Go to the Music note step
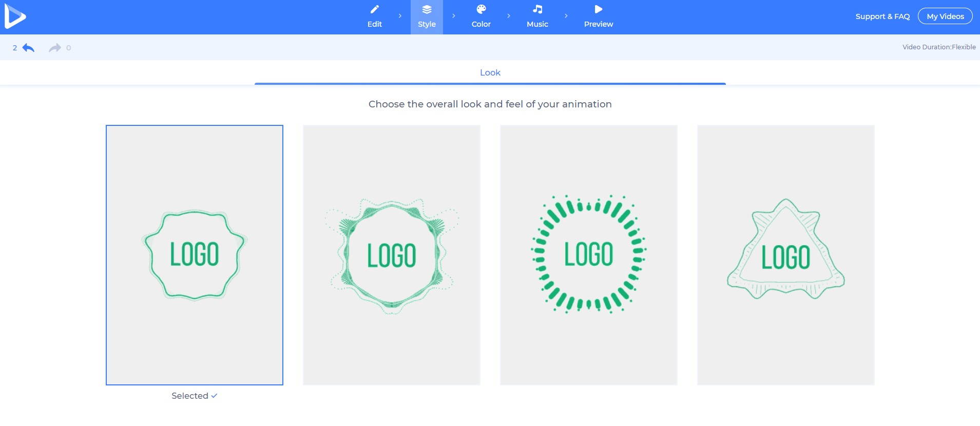 click(x=537, y=10)
